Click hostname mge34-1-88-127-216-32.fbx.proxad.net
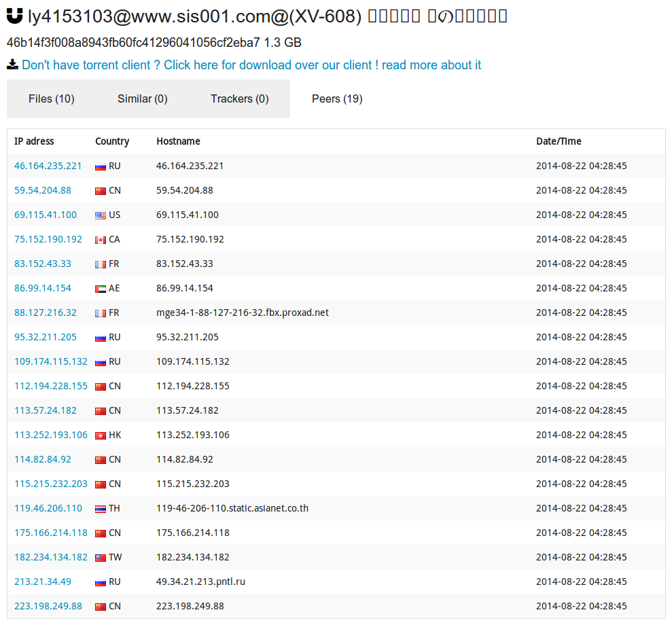The width and height of the screenshot is (672, 625). [x=243, y=312]
